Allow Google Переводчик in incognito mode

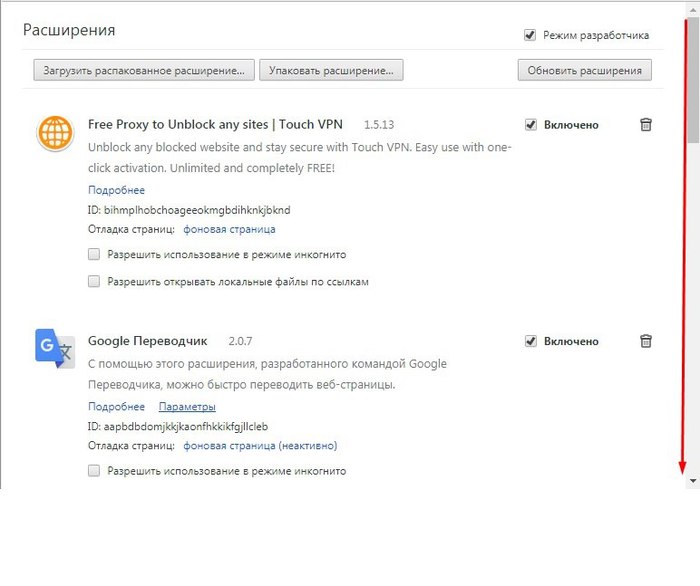(94, 470)
